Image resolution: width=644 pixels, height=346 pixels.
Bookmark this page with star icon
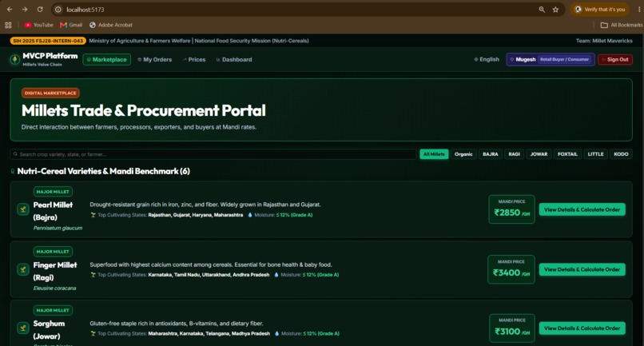(555, 10)
